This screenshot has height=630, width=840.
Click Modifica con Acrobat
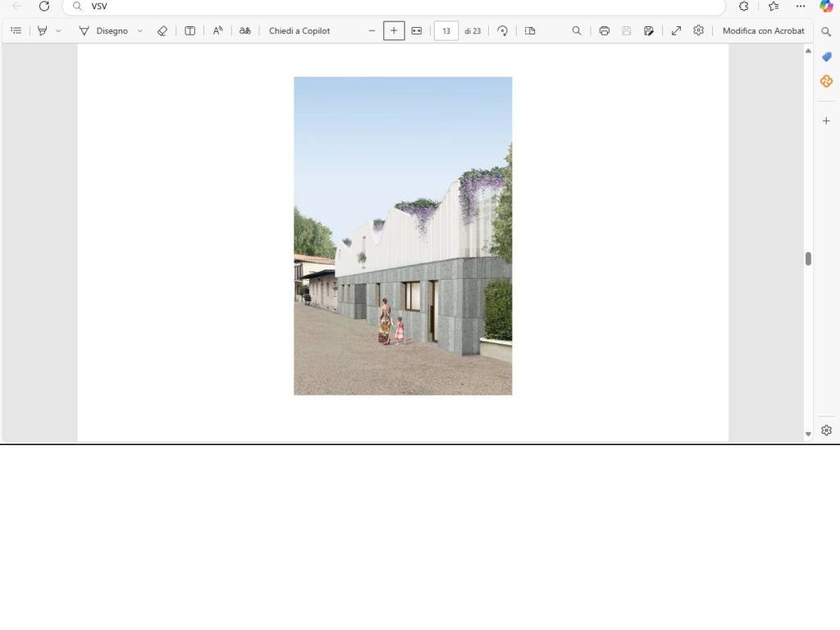[763, 30]
